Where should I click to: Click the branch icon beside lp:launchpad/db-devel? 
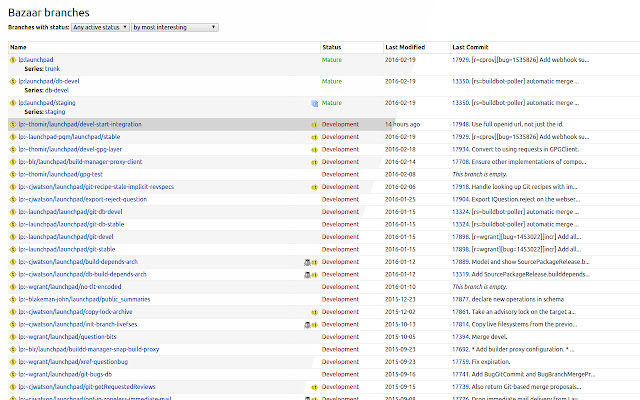tap(13, 81)
